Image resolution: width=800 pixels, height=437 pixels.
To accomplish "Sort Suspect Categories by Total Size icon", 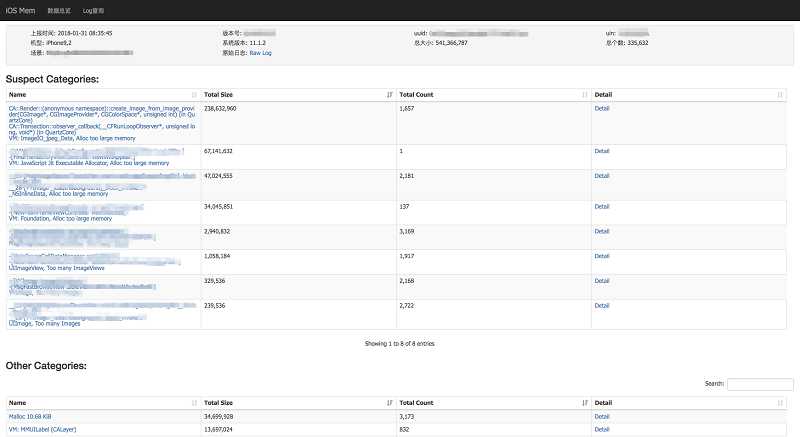I will 390,95.
